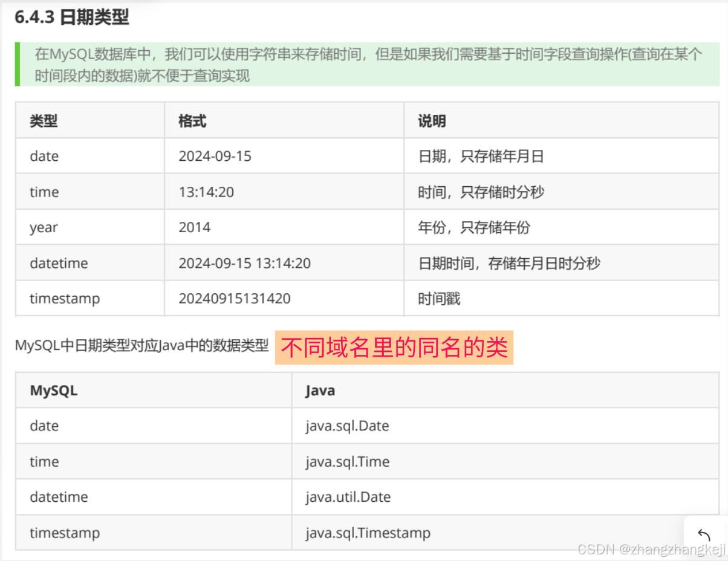Click the "日期，只存储年月日" description cell

[562, 156]
